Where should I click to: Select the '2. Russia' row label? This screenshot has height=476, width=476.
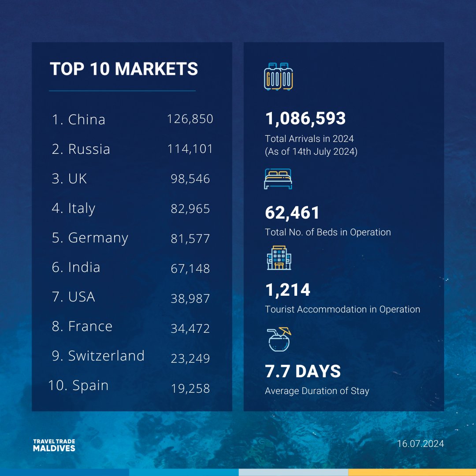[x=81, y=149]
